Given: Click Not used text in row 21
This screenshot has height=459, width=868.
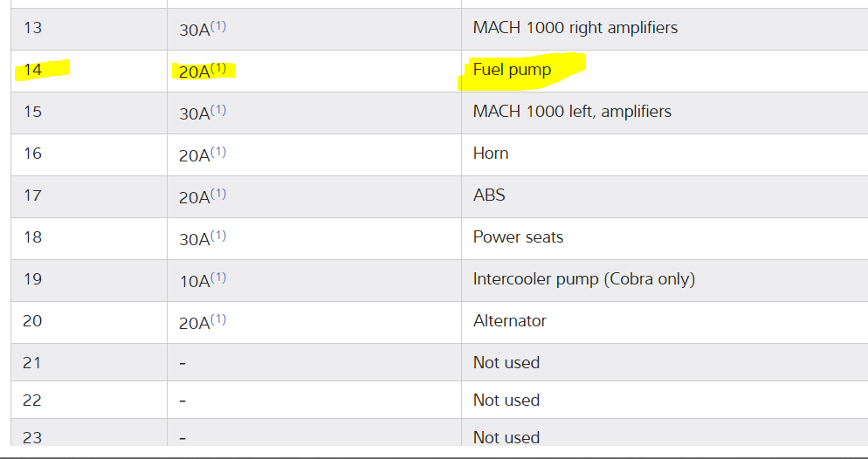Looking at the screenshot, I should (x=506, y=362).
